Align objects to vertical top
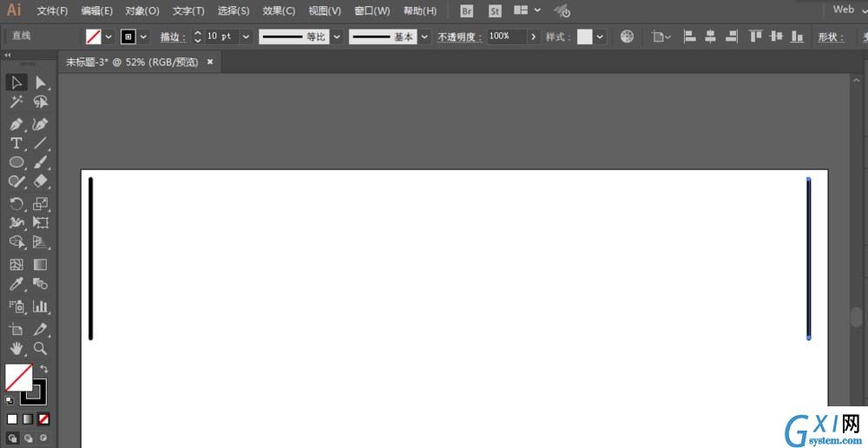868x448 pixels. click(x=756, y=36)
